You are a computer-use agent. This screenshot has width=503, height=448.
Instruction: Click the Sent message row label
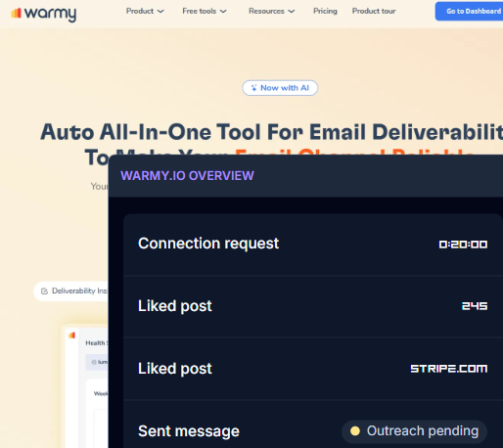point(189,431)
